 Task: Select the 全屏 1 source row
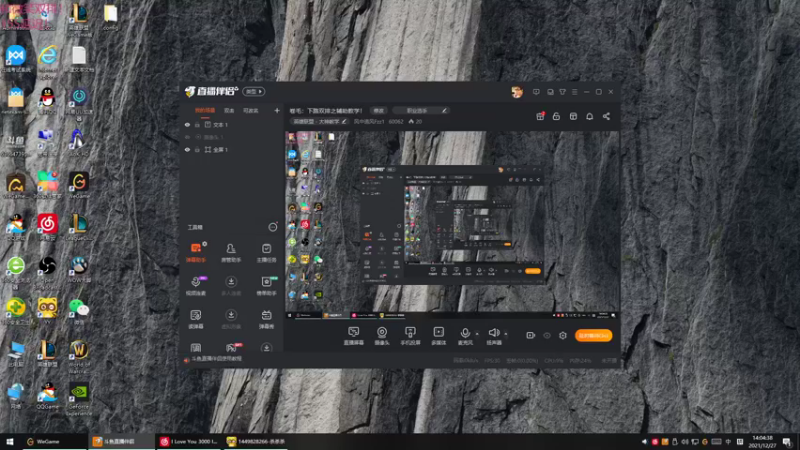(x=232, y=150)
